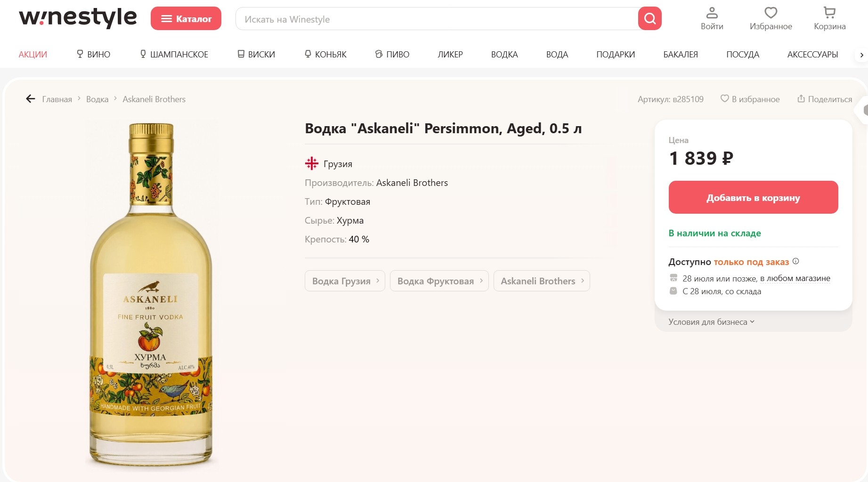The height and width of the screenshot is (482, 868).
Task: Focus the Winestyle search field
Action: point(437,19)
